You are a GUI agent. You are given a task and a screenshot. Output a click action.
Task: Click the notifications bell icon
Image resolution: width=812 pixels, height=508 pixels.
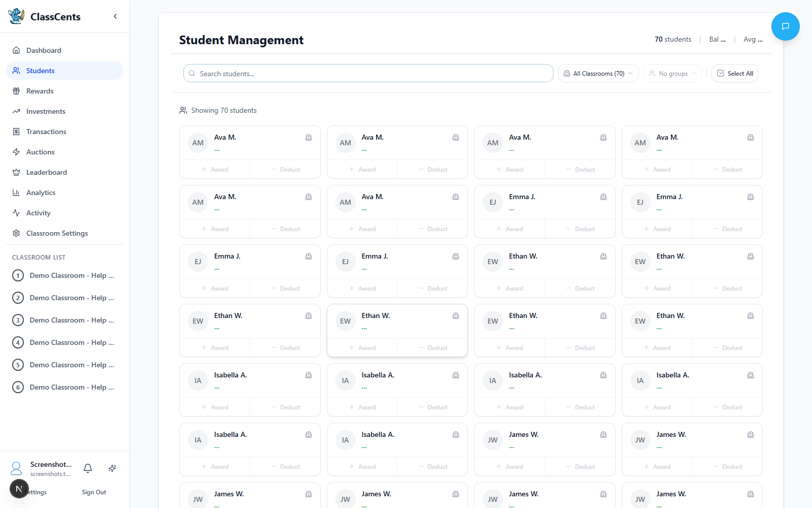[88, 468]
